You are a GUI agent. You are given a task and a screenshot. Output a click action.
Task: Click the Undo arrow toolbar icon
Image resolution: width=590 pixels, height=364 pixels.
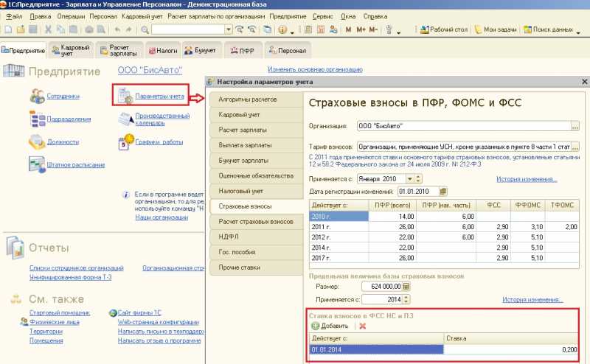click(x=117, y=29)
